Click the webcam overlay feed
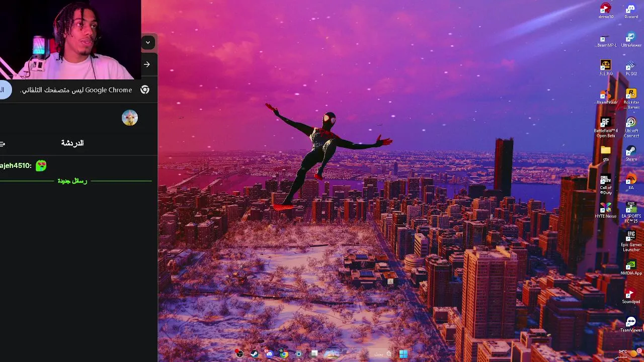This screenshot has height=362, width=644. 70,40
